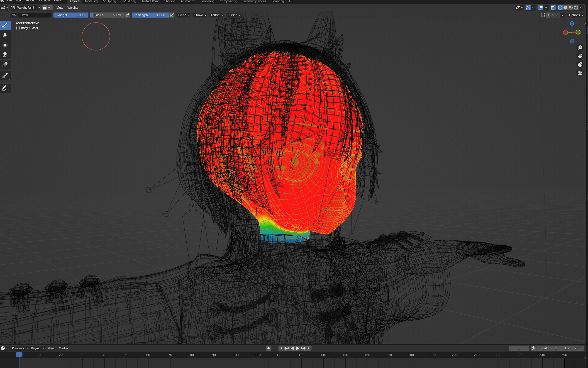This screenshot has width=588, height=368.
Task: Toggle viewport gizmos display
Action: pos(528,8)
